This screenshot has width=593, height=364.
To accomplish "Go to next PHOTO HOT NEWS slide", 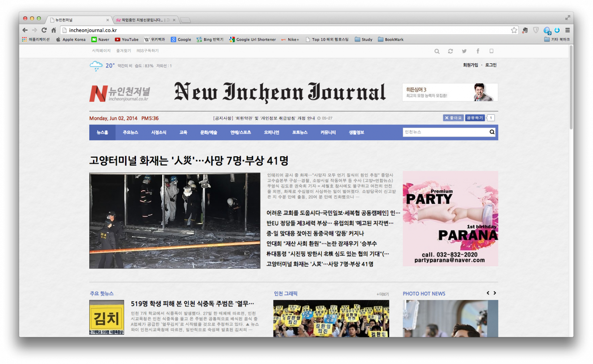I will click(x=495, y=293).
